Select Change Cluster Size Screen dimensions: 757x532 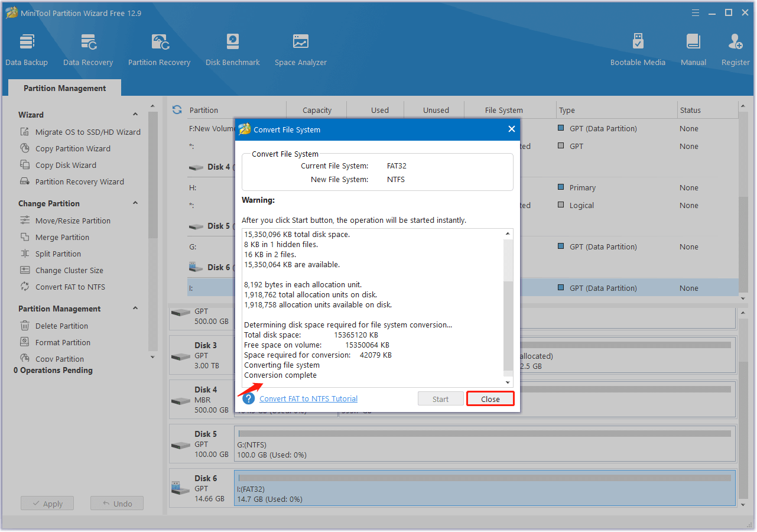pos(69,270)
